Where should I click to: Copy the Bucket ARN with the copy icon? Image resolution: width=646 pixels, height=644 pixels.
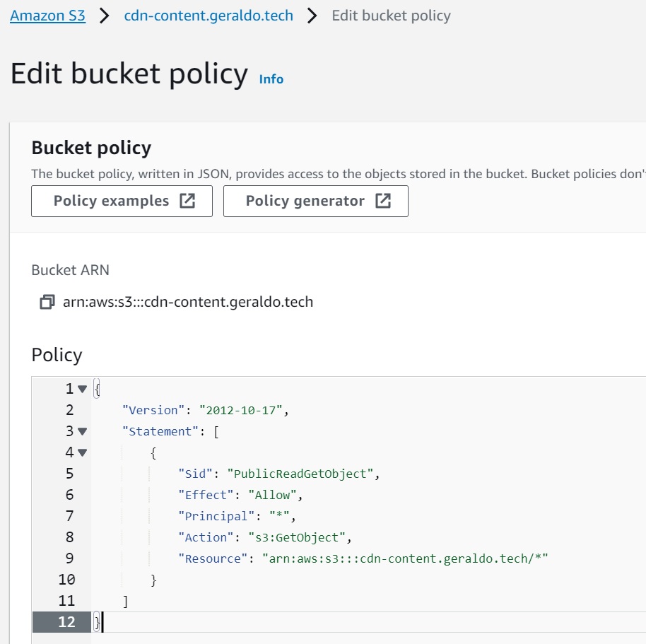pyautogui.click(x=47, y=303)
